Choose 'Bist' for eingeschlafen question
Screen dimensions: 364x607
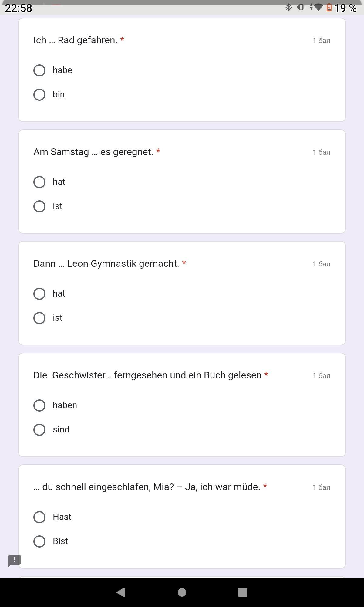coord(39,541)
